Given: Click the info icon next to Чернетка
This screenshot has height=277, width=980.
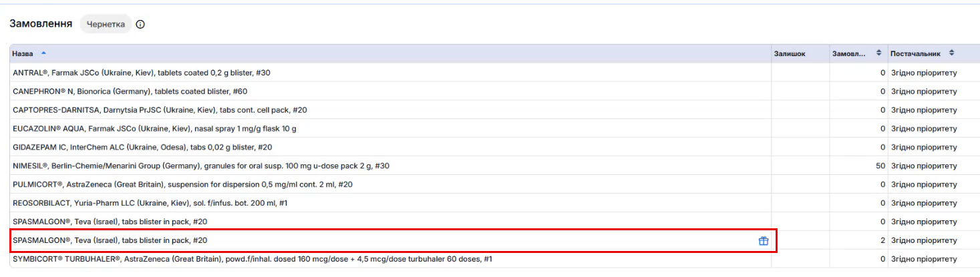Looking at the screenshot, I should [x=140, y=24].
